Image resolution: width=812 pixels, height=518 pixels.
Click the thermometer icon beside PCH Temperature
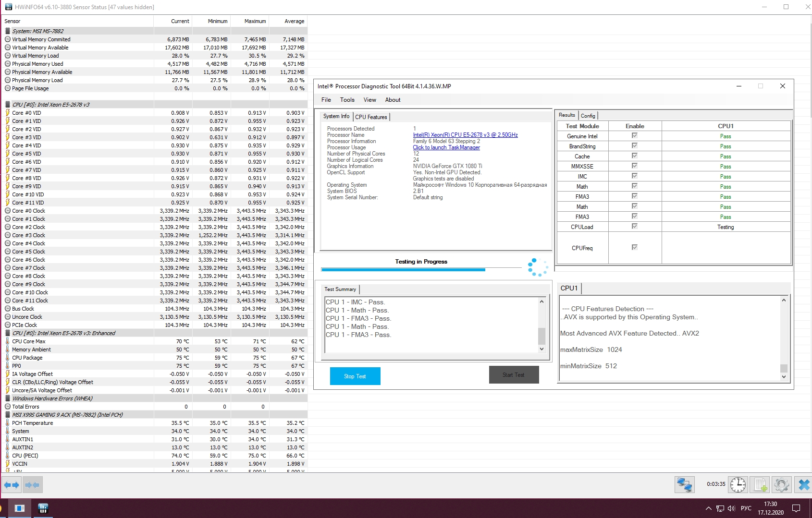(8, 423)
